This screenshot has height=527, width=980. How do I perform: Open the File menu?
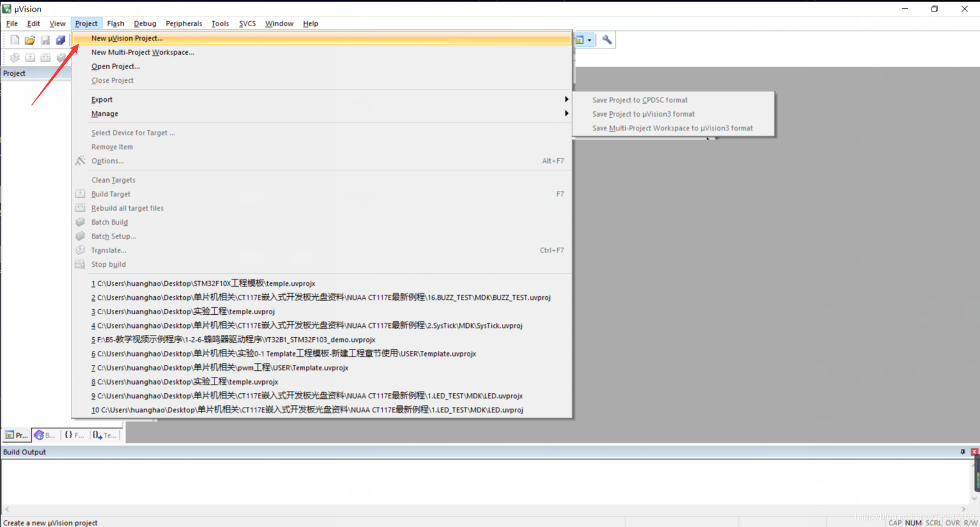click(x=12, y=23)
